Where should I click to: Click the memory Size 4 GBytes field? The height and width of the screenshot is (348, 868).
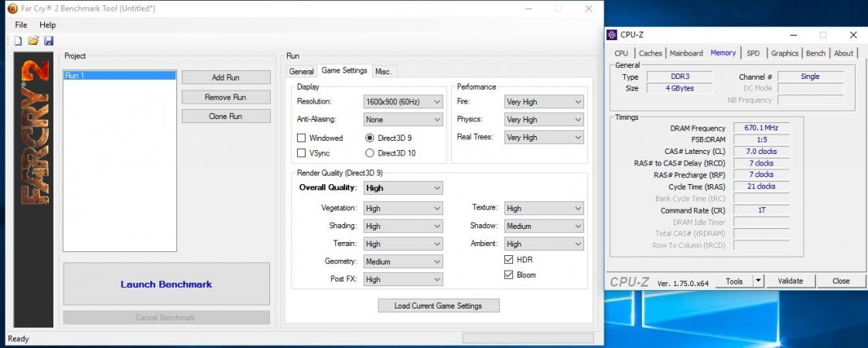[679, 88]
